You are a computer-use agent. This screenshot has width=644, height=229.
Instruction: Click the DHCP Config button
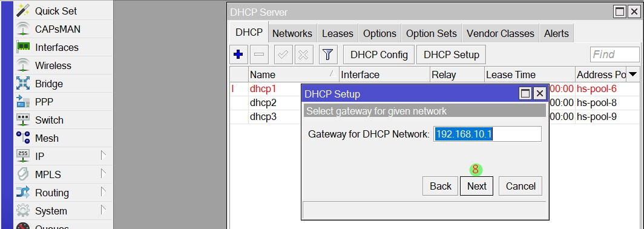(x=379, y=55)
